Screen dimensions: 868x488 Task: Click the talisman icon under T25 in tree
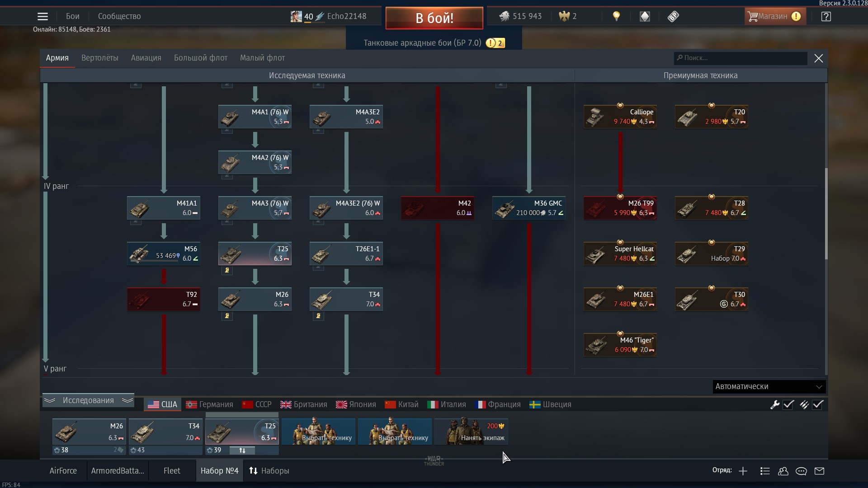click(227, 270)
